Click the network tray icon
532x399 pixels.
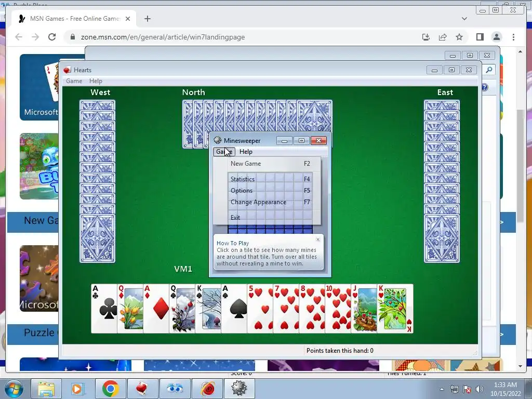(454, 389)
